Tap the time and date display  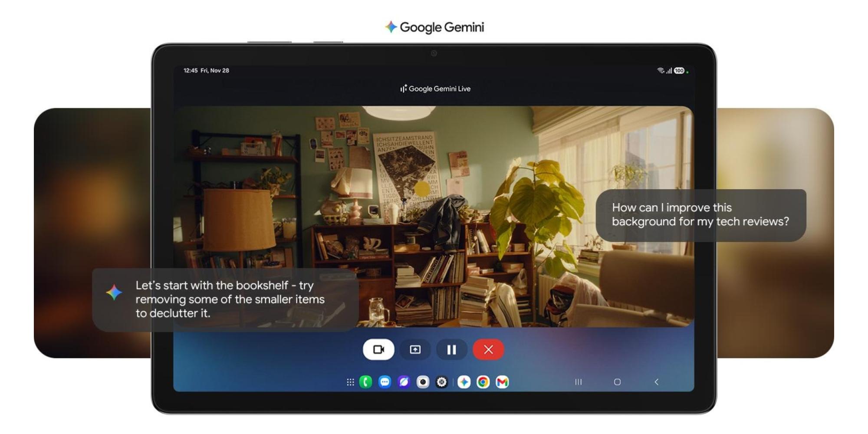coord(206,70)
